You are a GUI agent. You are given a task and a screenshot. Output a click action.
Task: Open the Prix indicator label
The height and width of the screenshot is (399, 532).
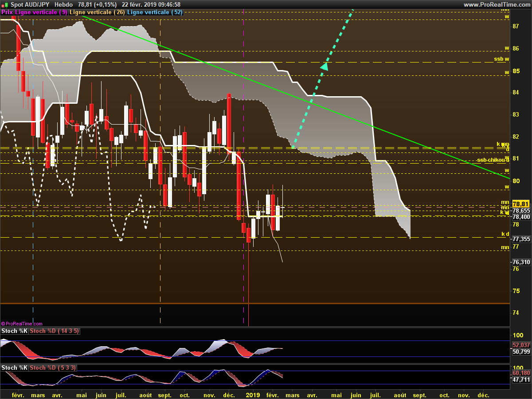7,12
